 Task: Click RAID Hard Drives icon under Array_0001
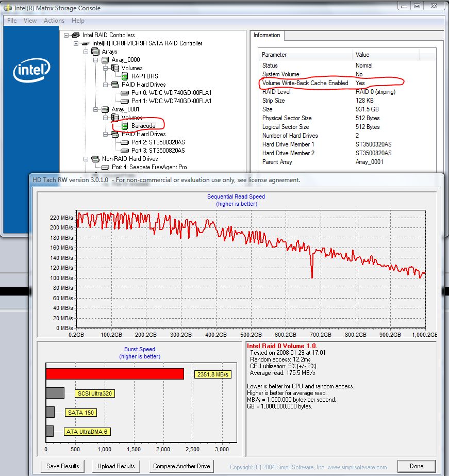tap(115, 134)
